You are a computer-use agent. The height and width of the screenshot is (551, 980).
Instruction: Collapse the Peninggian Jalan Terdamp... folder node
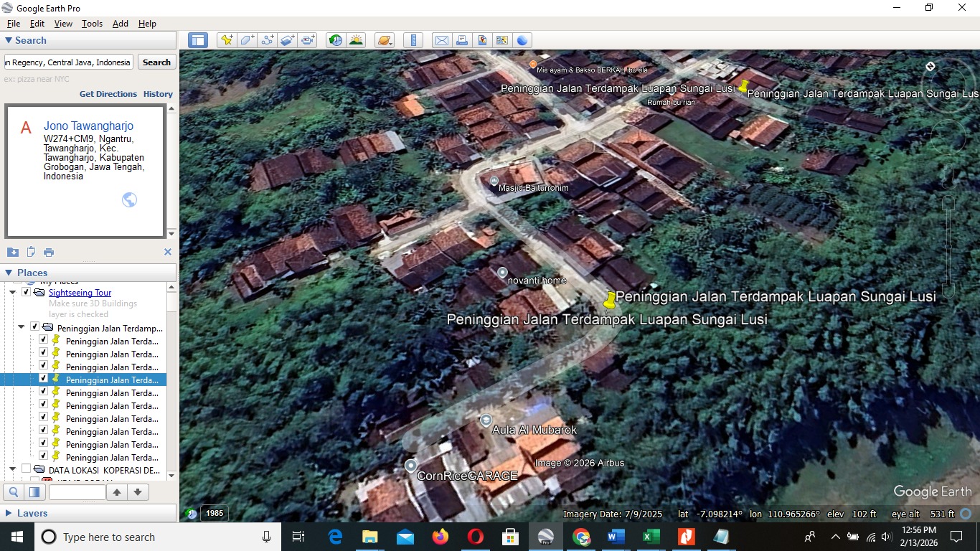pyautogui.click(x=21, y=327)
